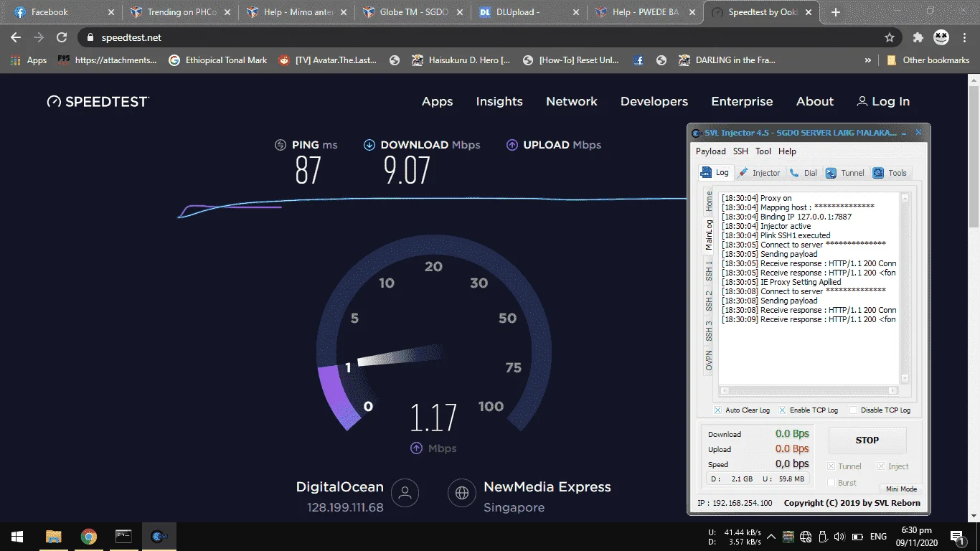Viewport: 980px width, 551px height.
Task: Bookmark this page with the star icon
Action: (x=890, y=37)
